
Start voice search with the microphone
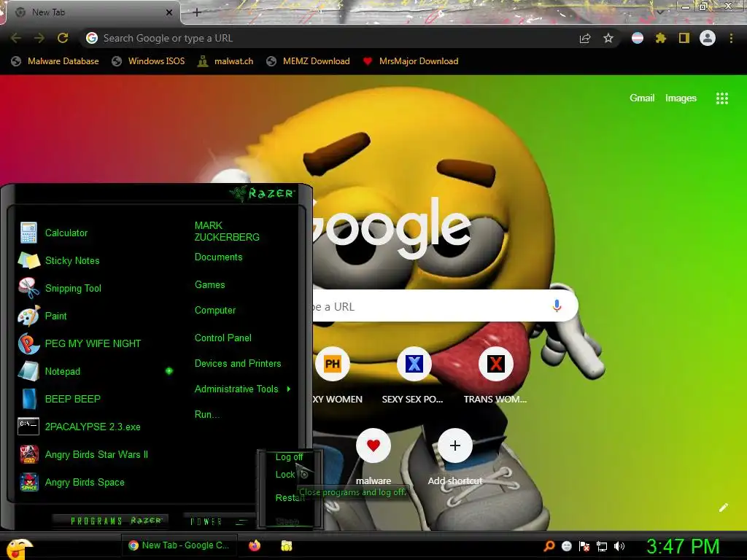tap(557, 306)
